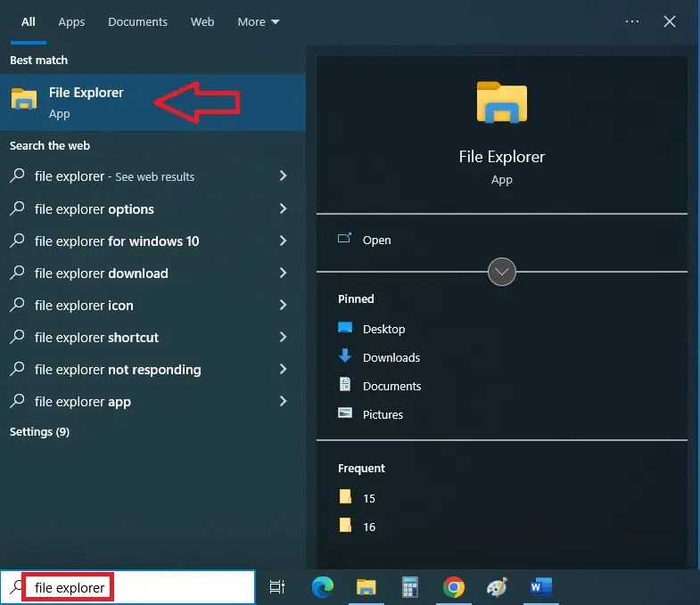
Task: Select 'file explorer shortcut' suggestion text
Action: [x=96, y=338]
